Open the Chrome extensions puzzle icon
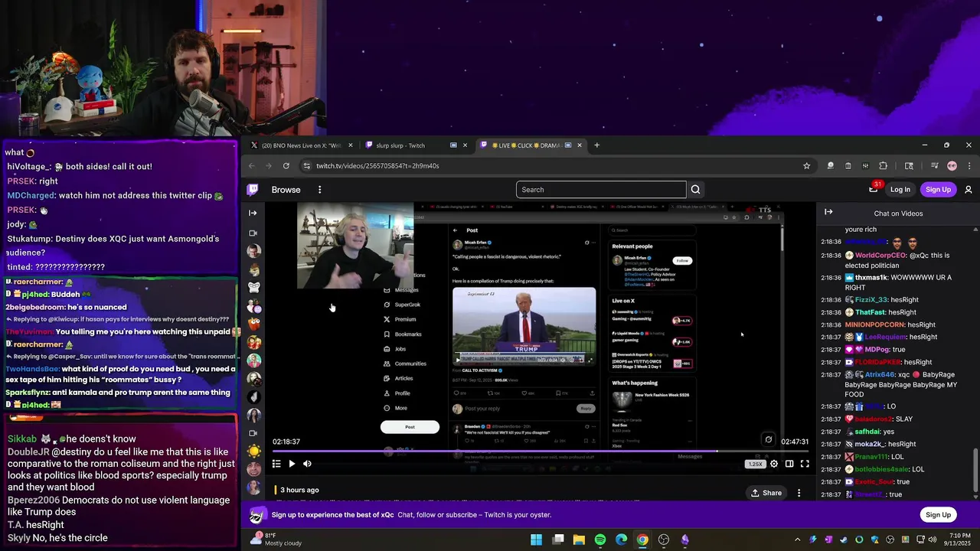This screenshot has height=551, width=980. pyautogui.click(x=883, y=166)
